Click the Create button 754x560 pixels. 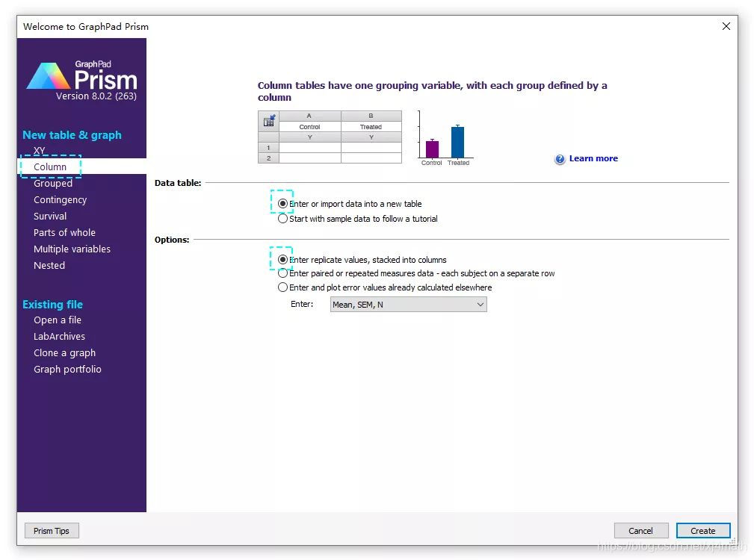pos(703,531)
